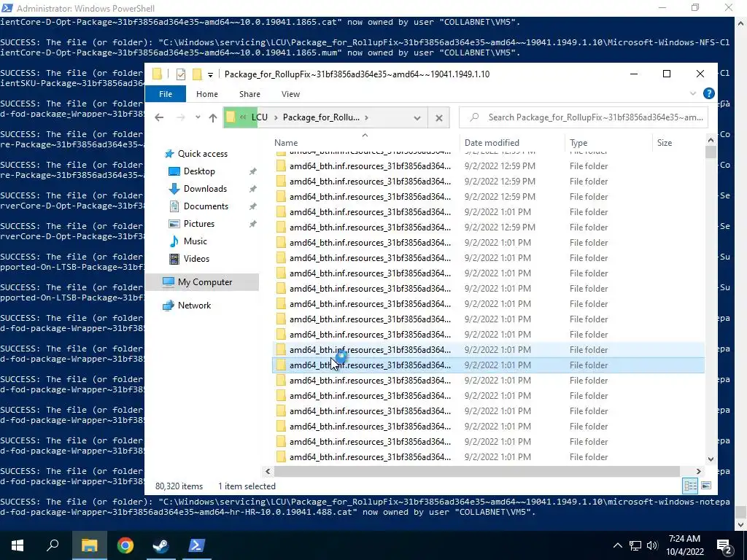Viewport: 747px width, 560px height.
Task: Click the pin icon next to Documents
Action: coord(253,206)
